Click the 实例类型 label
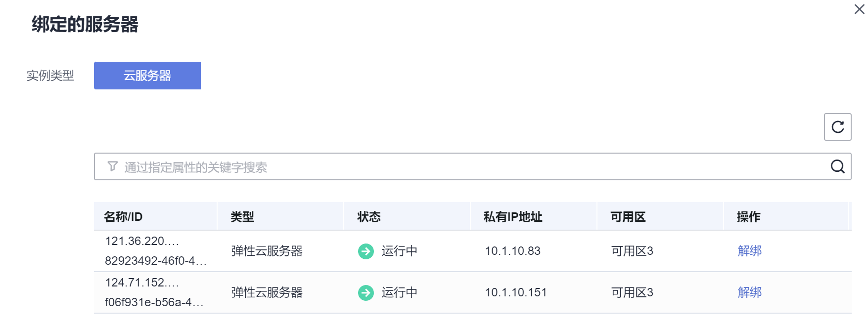868x325 pixels. (50, 75)
